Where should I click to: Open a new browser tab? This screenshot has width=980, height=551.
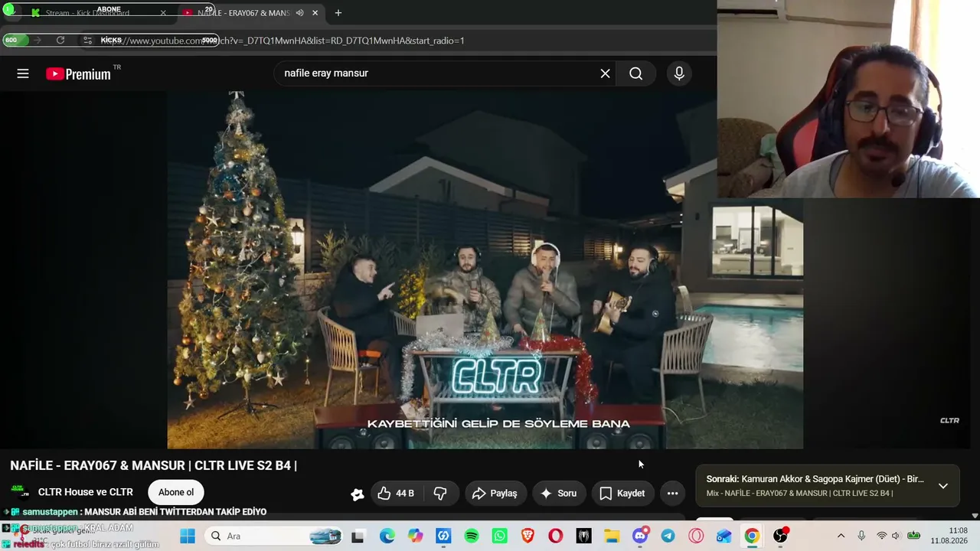point(338,13)
